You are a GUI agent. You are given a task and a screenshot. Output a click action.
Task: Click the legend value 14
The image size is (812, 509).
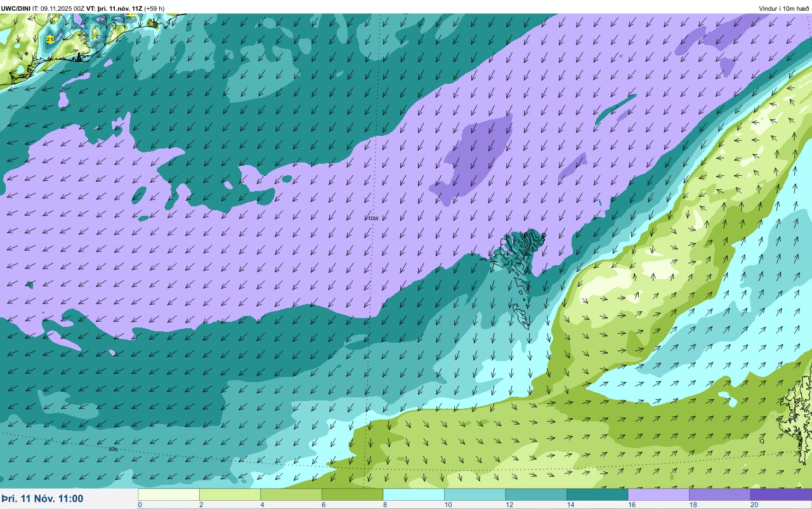click(x=570, y=505)
